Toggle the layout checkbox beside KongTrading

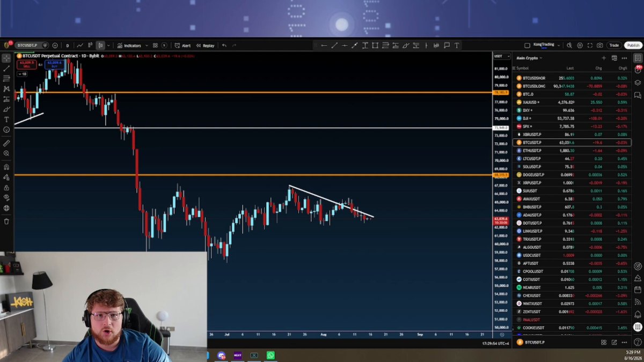(527, 46)
